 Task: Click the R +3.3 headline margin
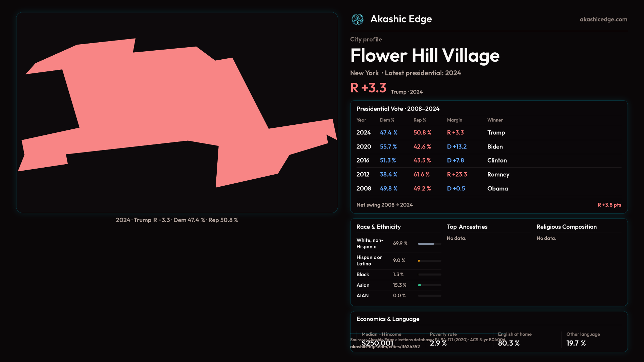click(368, 88)
